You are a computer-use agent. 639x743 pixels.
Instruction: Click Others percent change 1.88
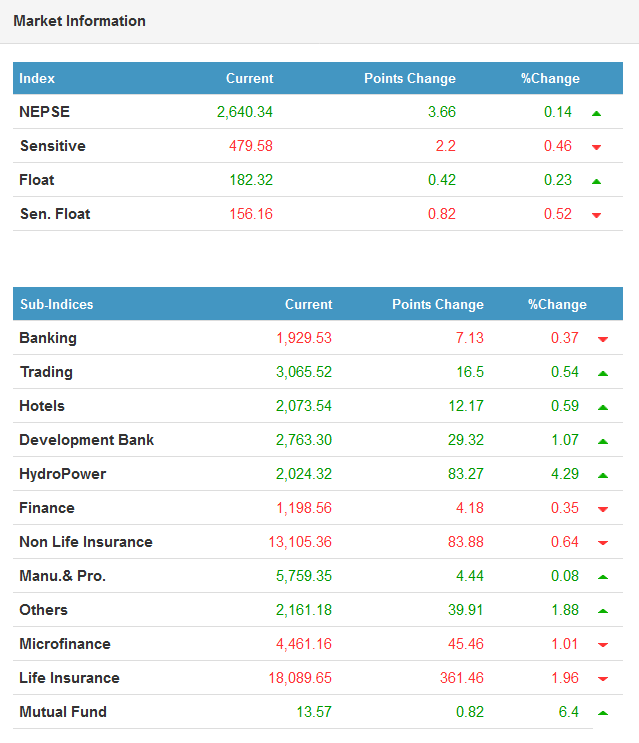click(x=565, y=610)
